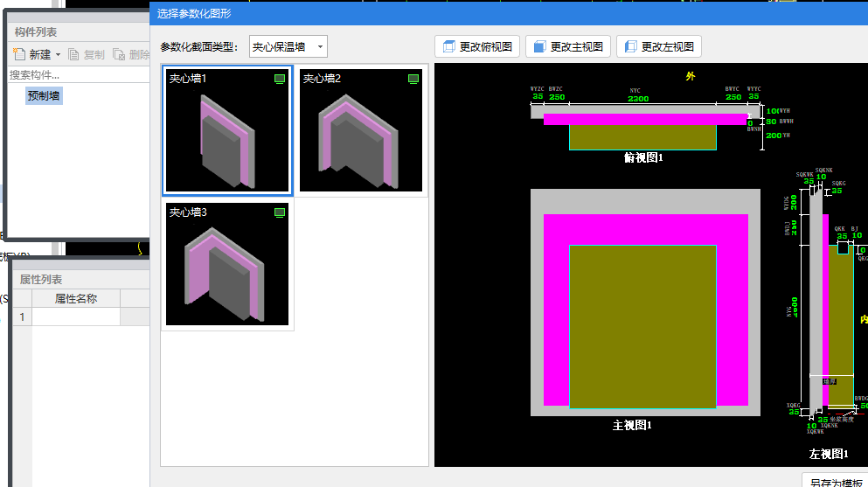Click the 更改左视图 button
This screenshot has width=868, height=487.
pos(659,46)
